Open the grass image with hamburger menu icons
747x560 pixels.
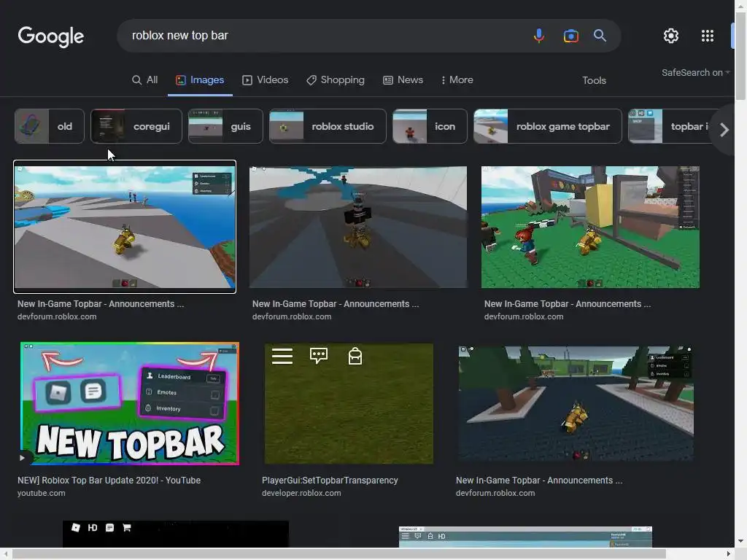coord(349,403)
